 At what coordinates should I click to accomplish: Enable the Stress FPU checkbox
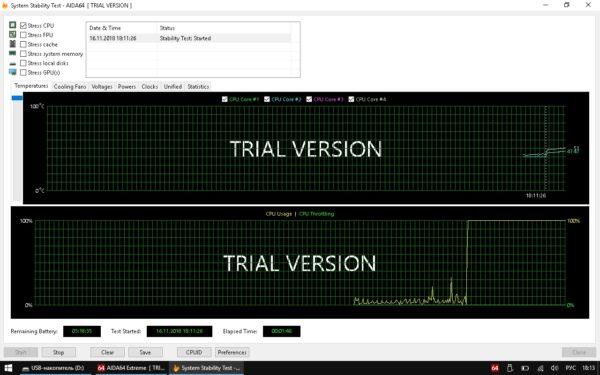point(23,35)
